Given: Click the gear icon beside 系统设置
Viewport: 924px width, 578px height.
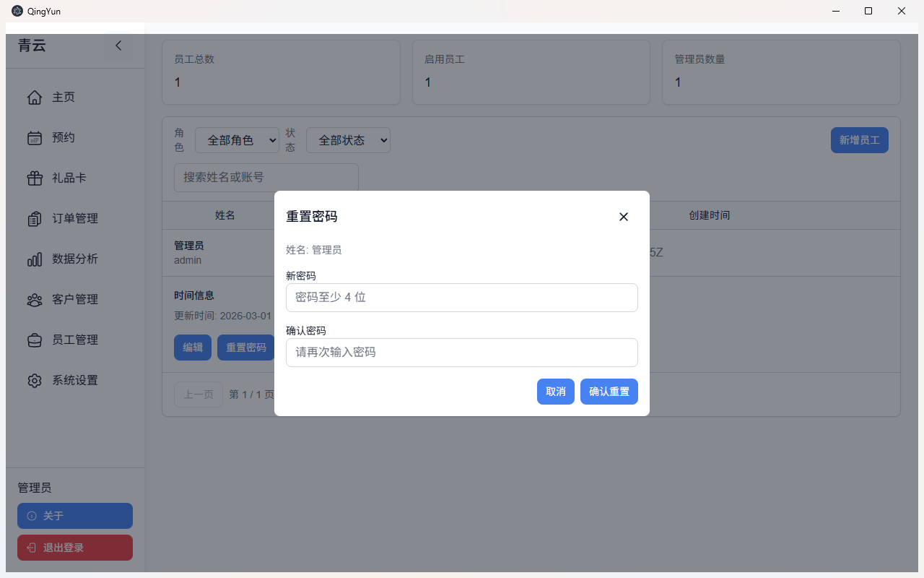Looking at the screenshot, I should (35, 380).
